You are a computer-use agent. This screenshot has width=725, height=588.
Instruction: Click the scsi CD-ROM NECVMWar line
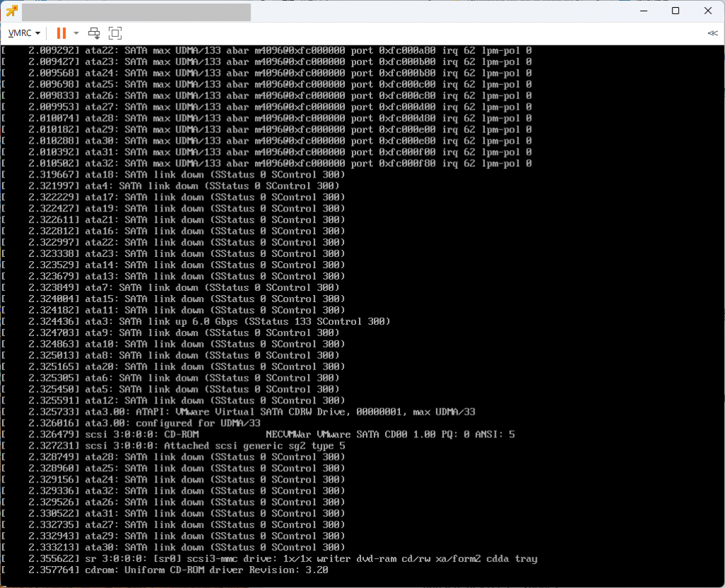[x=258, y=434]
